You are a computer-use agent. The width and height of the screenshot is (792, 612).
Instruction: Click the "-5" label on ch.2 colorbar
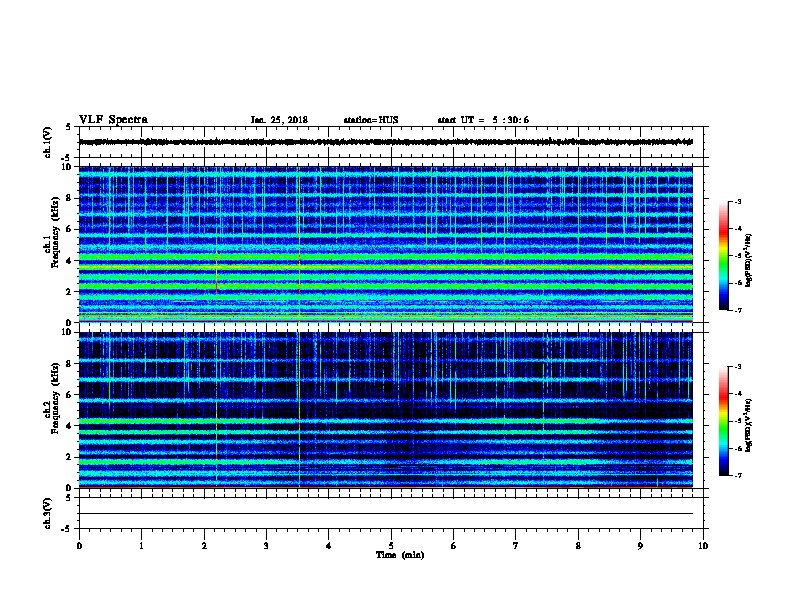coord(737,421)
